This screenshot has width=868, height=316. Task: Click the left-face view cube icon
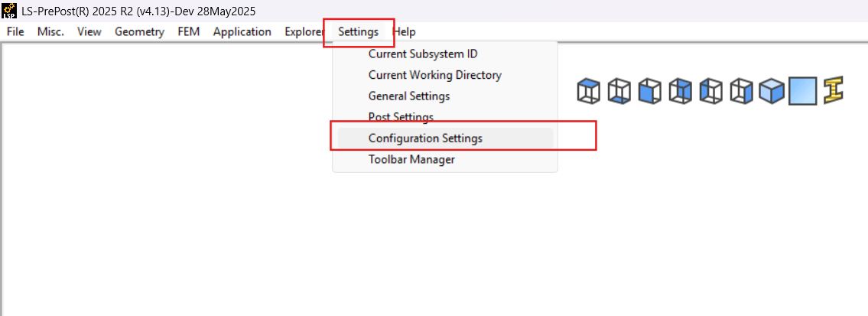(x=711, y=92)
